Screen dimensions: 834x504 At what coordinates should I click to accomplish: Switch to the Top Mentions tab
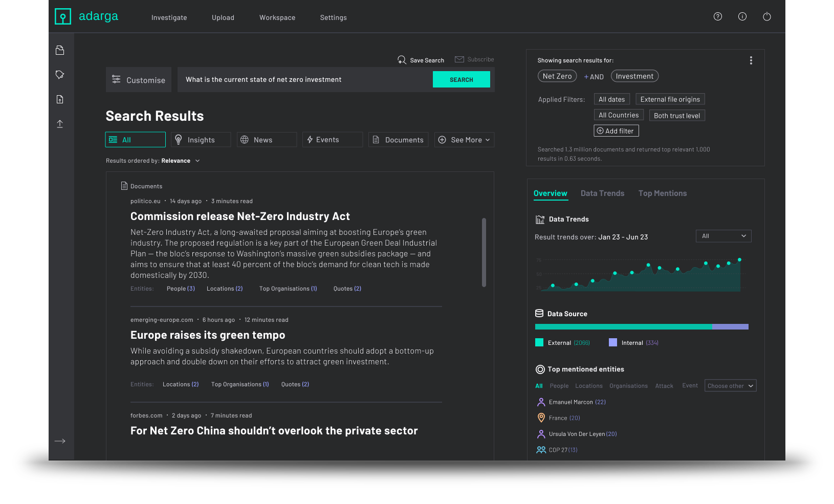click(x=662, y=193)
